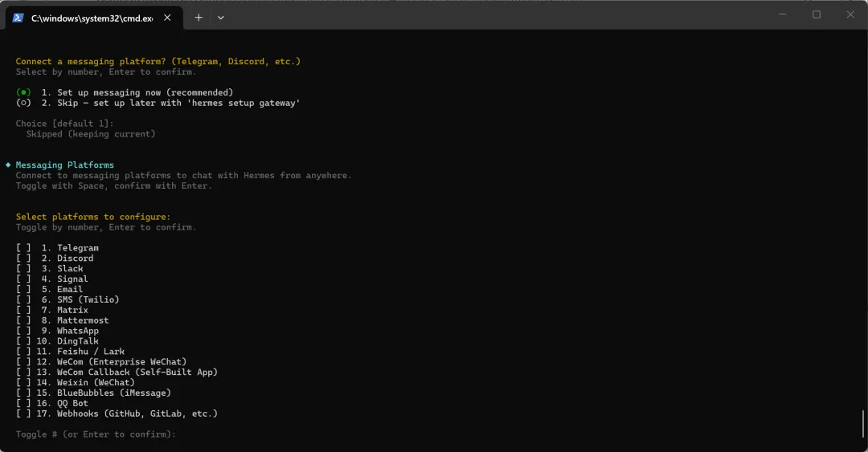Maximize the terminal window
This screenshot has height=452, width=868.
817,14
